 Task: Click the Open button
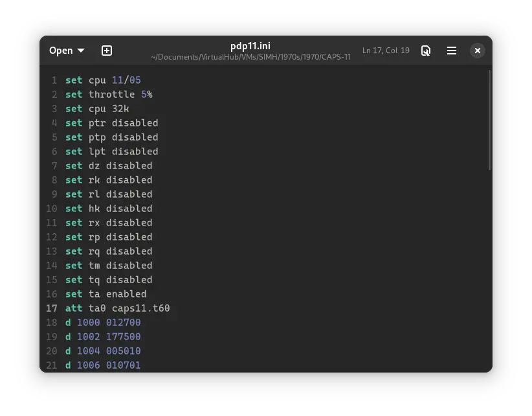point(61,51)
